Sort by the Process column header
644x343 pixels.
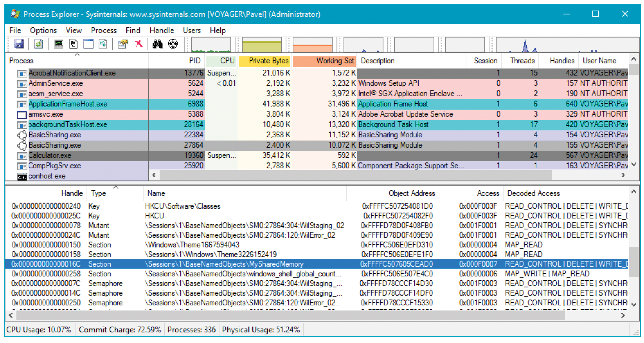click(x=77, y=61)
